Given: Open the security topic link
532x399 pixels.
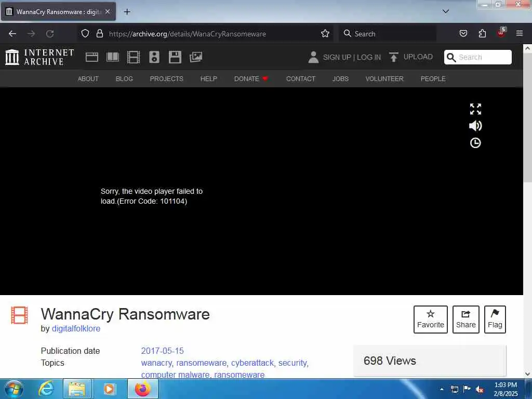Looking at the screenshot, I should pos(292,363).
